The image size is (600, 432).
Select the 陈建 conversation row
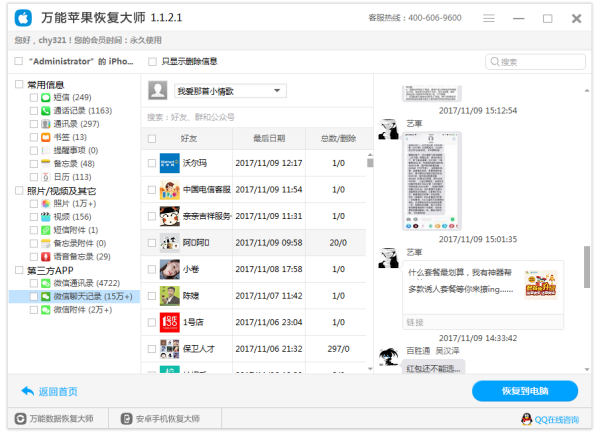pos(253,296)
